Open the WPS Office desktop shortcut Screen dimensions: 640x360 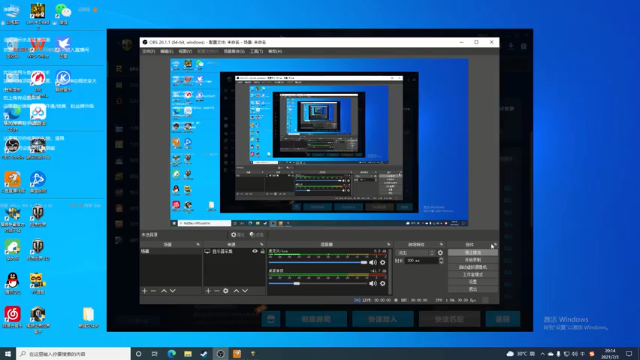pos(38,47)
